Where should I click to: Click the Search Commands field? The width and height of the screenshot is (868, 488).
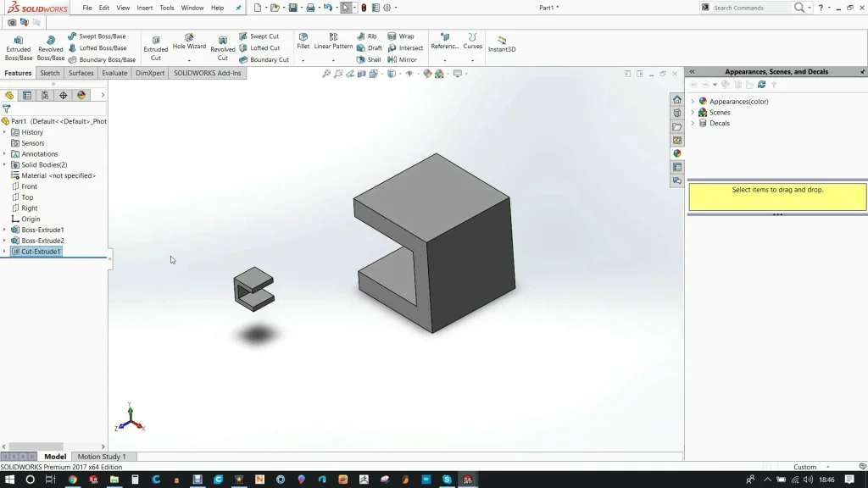point(750,8)
